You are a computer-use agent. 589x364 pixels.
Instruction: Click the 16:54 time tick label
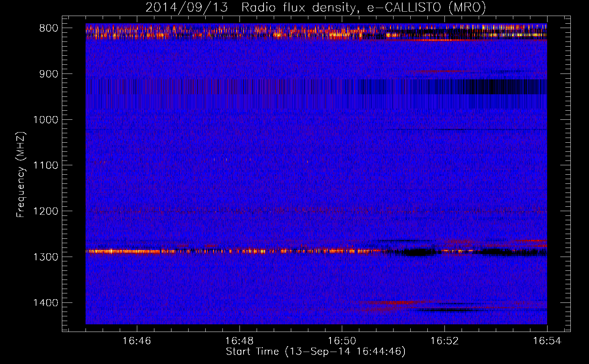coord(547,341)
